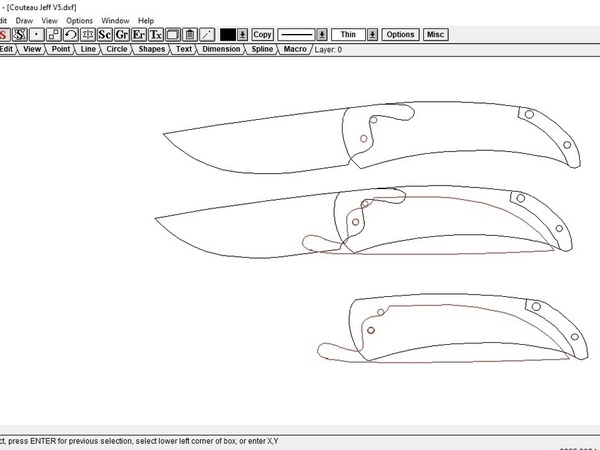The height and width of the screenshot is (450, 600).
Task: Expand the line type dropdown arrow
Action: point(322,34)
